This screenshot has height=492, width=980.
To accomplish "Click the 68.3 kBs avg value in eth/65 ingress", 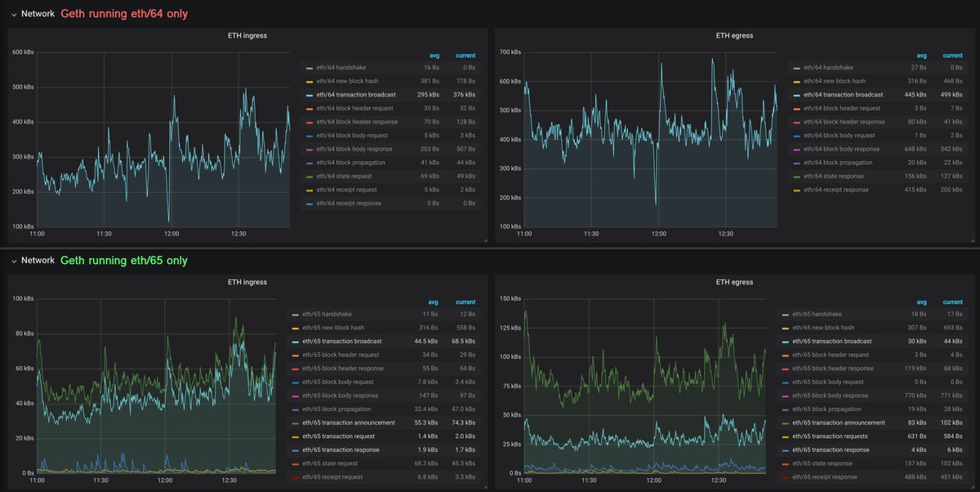I will click(427, 463).
